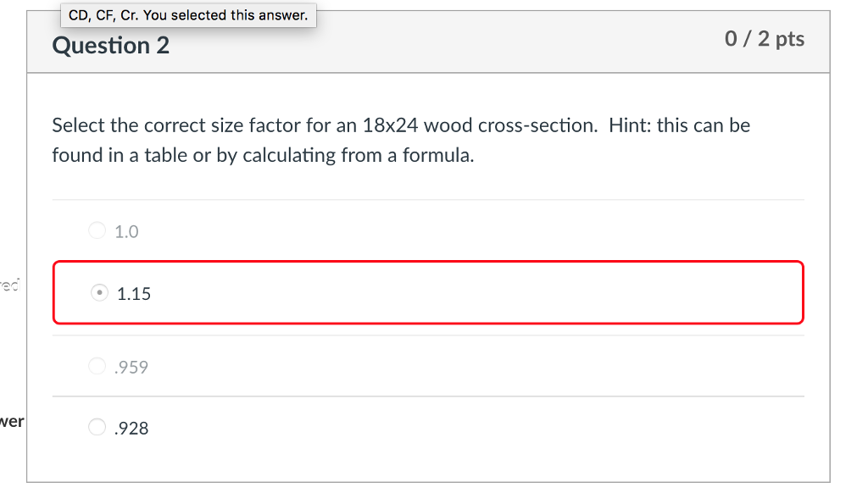
Task: Click the truncated 'wer' text on left edge
Action: [x=12, y=420]
